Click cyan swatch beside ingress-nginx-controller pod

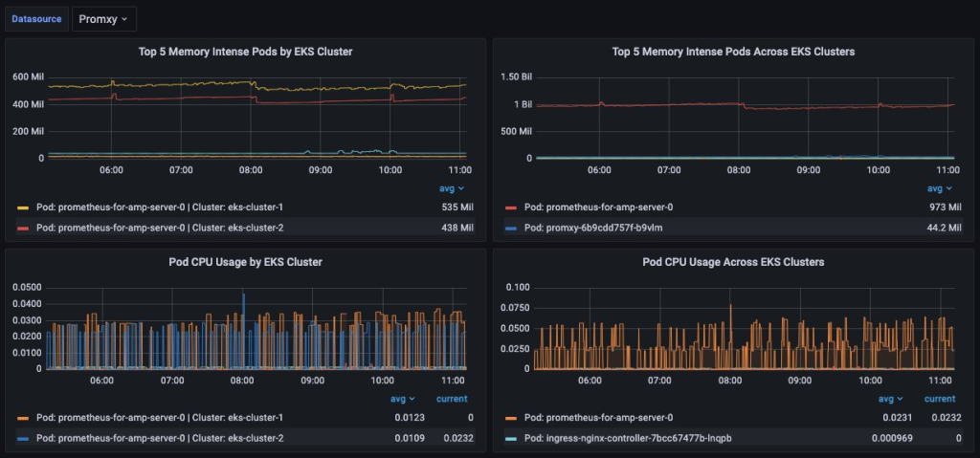point(510,438)
